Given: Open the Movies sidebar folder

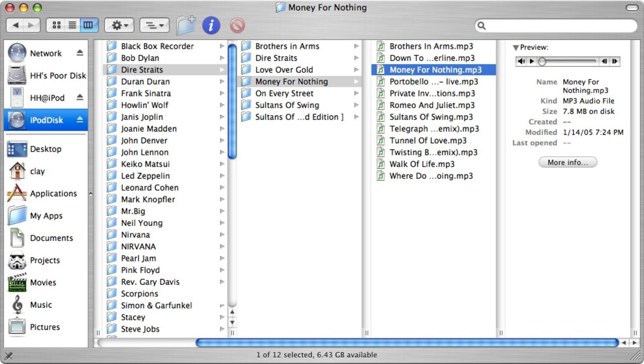Looking at the screenshot, I should 43,283.
